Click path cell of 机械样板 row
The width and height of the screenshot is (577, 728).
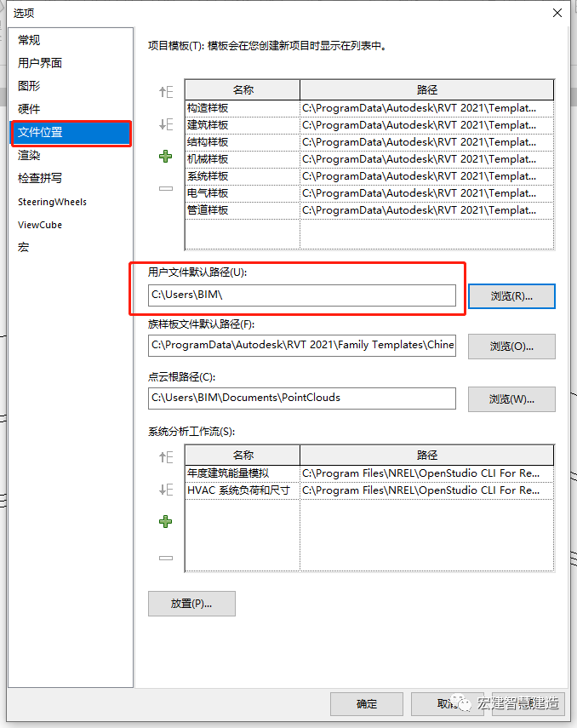(x=427, y=159)
